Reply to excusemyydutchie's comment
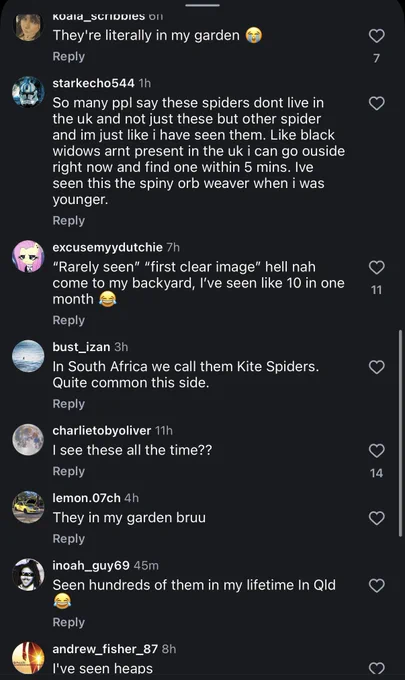 (69, 320)
